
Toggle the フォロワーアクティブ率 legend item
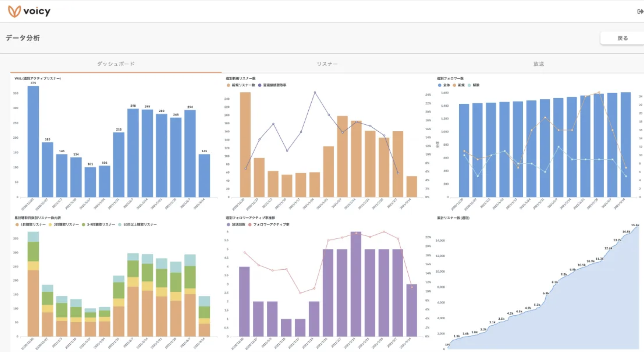(269, 225)
